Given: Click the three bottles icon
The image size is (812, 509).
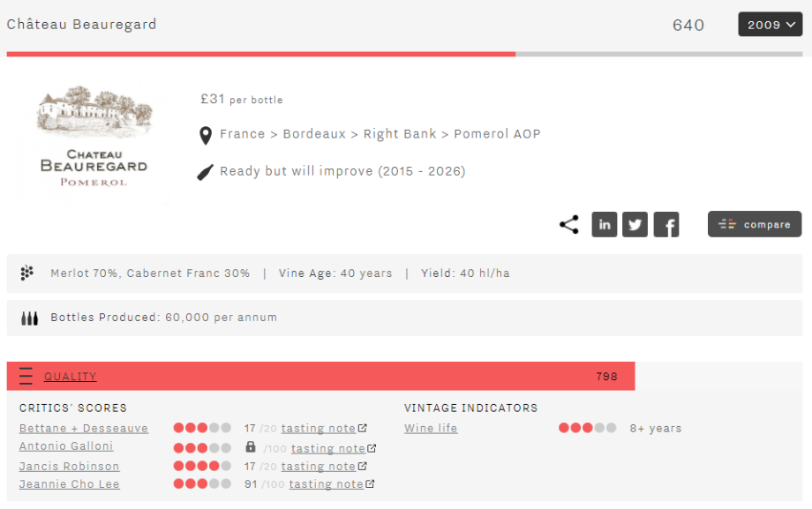Looking at the screenshot, I should [29, 318].
